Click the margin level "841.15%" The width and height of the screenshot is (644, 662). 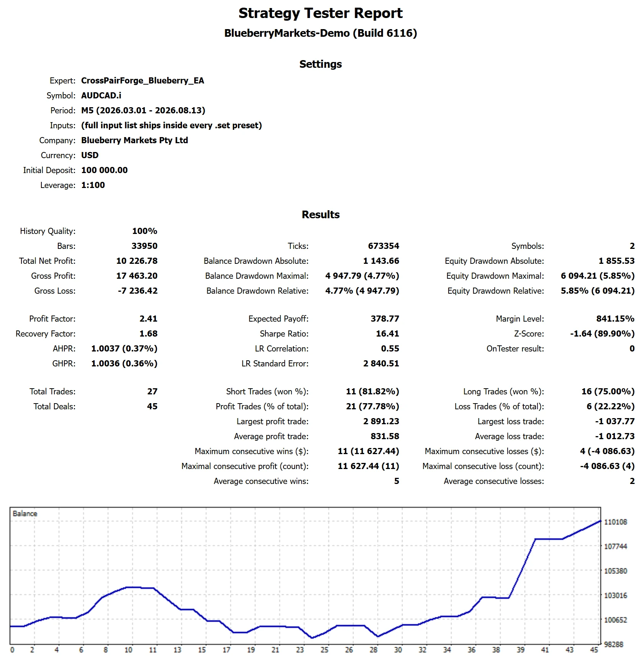tap(615, 319)
